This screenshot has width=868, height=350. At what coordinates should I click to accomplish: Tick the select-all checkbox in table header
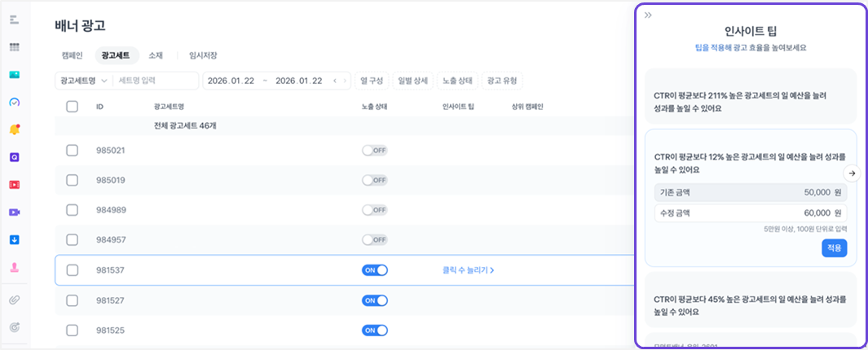pos(72,106)
